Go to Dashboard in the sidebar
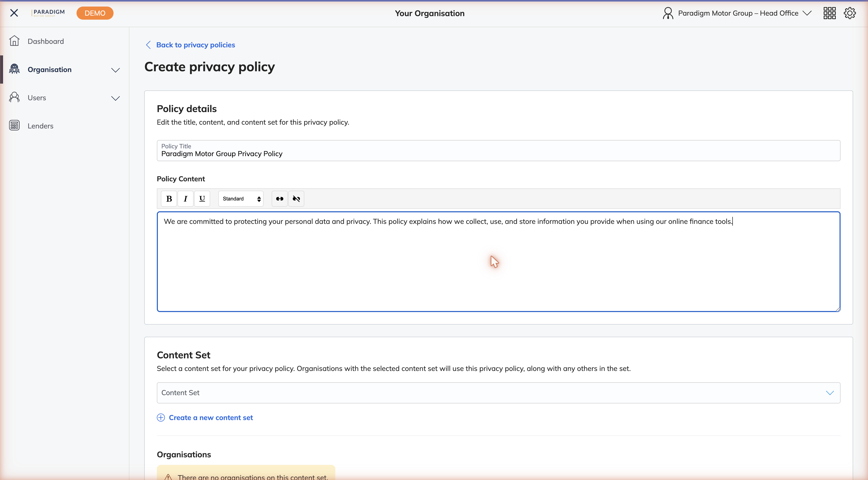Screen dimensions: 868x480 tap(46, 41)
